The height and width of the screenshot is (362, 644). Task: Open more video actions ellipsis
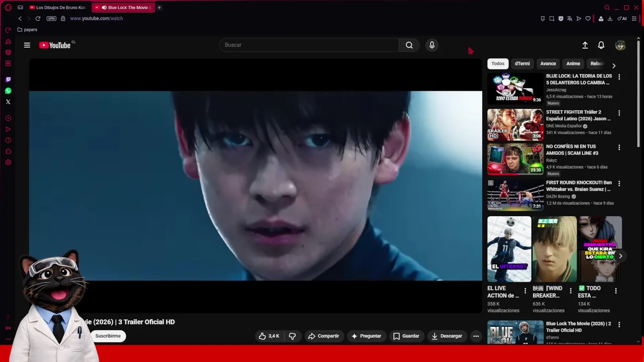[476, 336]
